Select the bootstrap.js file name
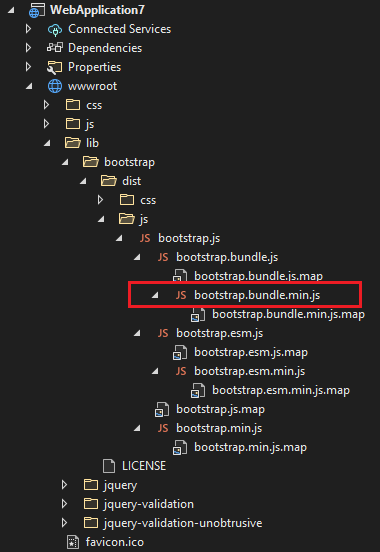 point(189,238)
